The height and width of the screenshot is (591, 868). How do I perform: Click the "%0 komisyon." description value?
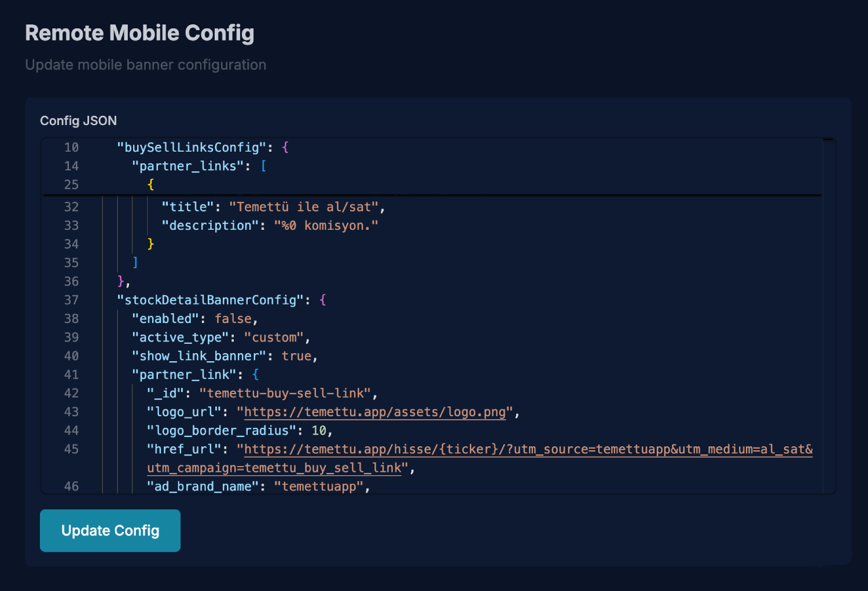coord(326,225)
